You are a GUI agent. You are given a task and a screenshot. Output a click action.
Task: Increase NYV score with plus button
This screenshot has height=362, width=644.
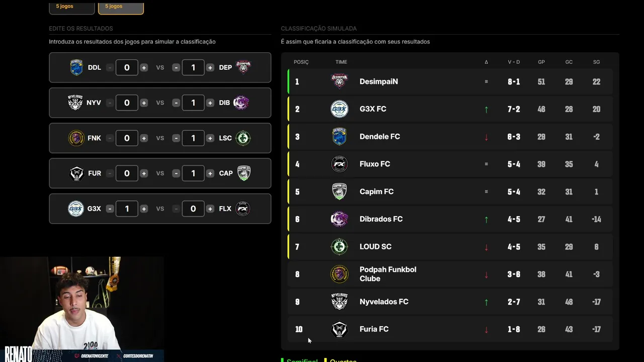(x=144, y=103)
